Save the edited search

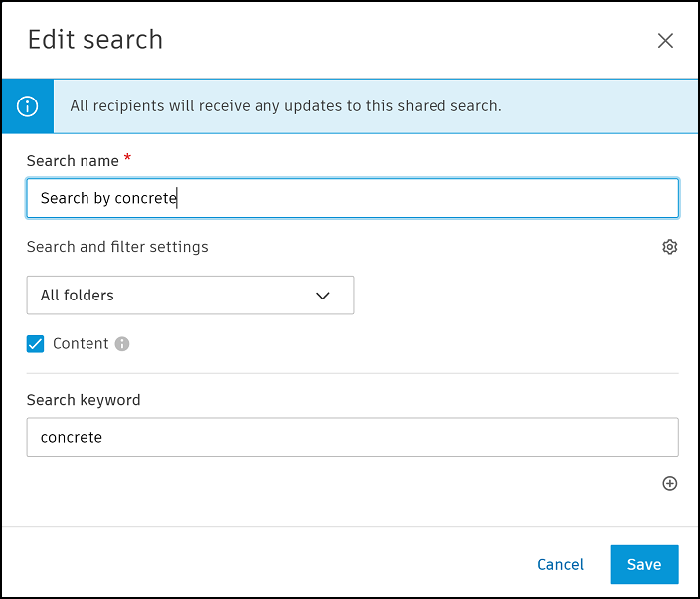tap(643, 564)
